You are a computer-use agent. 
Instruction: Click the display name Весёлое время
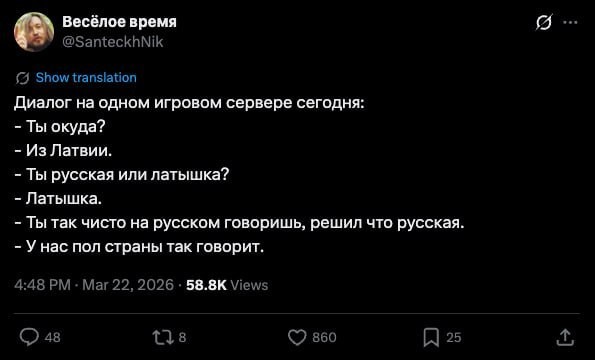pyautogui.click(x=120, y=22)
